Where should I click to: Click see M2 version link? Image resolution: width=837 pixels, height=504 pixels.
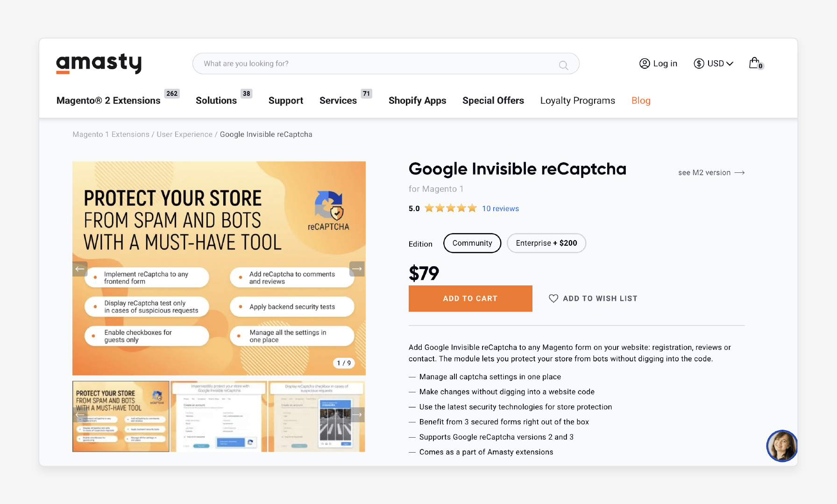pyautogui.click(x=711, y=173)
